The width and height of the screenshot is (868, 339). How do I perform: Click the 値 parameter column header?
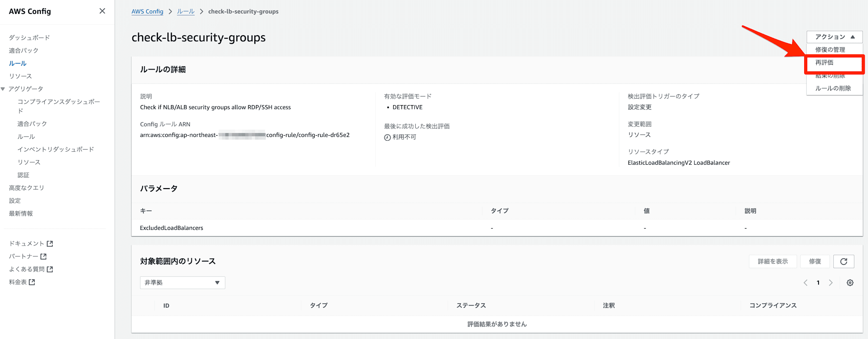(x=647, y=211)
